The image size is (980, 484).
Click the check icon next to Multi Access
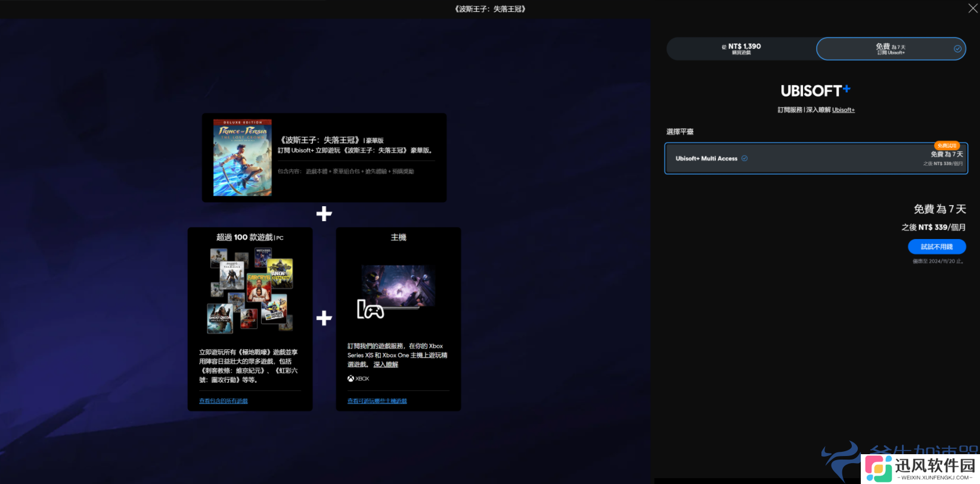coord(745,159)
